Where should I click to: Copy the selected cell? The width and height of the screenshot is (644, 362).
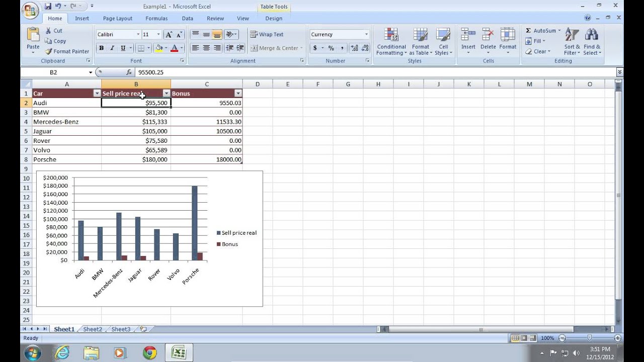(55, 41)
